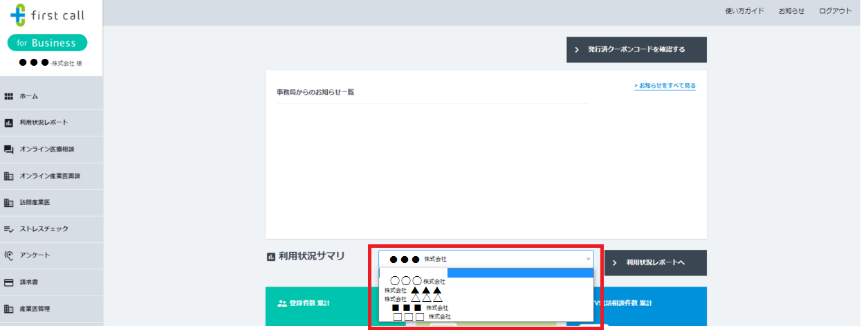The width and height of the screenshot is (868, 335).
Task: Click the for Business badge
Action: click(x=47, y=43)
